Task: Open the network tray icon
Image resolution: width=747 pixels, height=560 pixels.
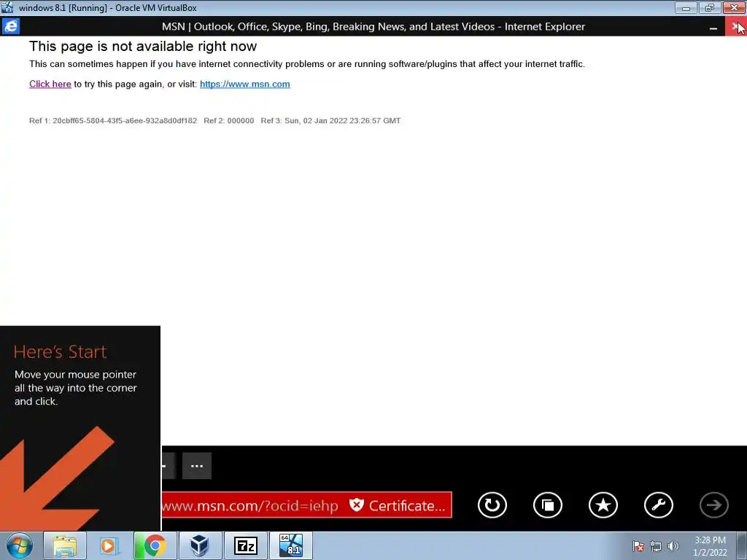Action: 656,546
